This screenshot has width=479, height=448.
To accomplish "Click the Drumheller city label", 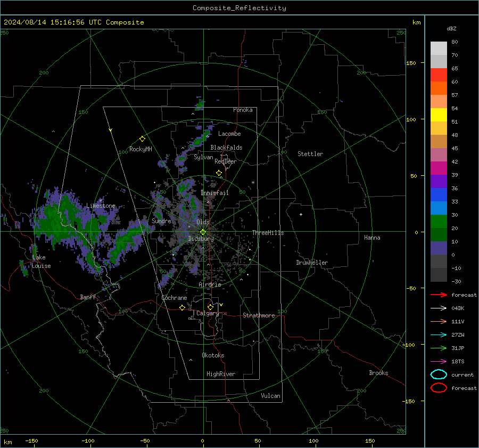I will click(312, 263).
